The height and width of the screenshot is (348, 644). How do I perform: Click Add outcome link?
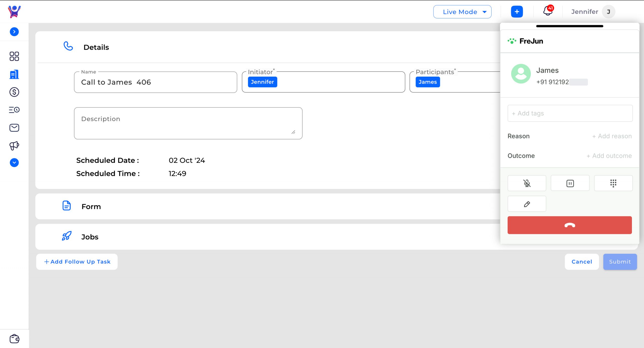tap(609, 156)
